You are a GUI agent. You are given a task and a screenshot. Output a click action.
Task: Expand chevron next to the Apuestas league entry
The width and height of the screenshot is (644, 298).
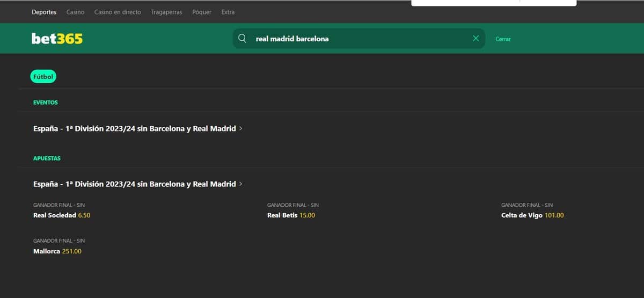tap(240, 184)
